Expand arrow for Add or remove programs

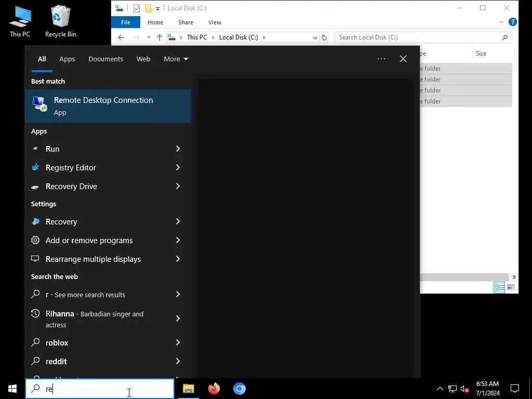tap(178, 240)
